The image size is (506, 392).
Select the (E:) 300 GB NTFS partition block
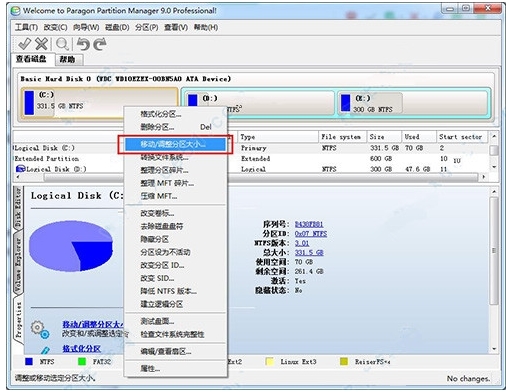pyautogui.click(x=413, y=103)
